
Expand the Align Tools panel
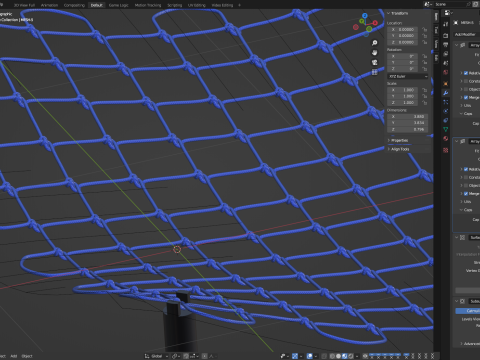tap(389, 149)
